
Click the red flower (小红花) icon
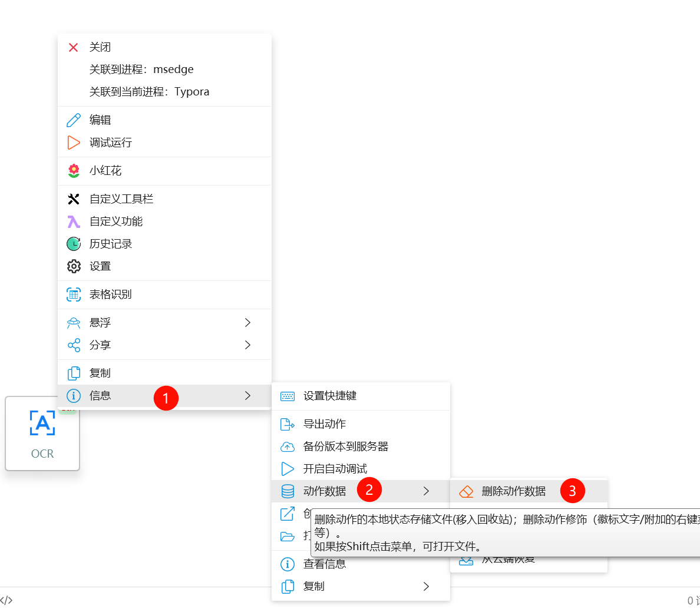click(74, 171)
